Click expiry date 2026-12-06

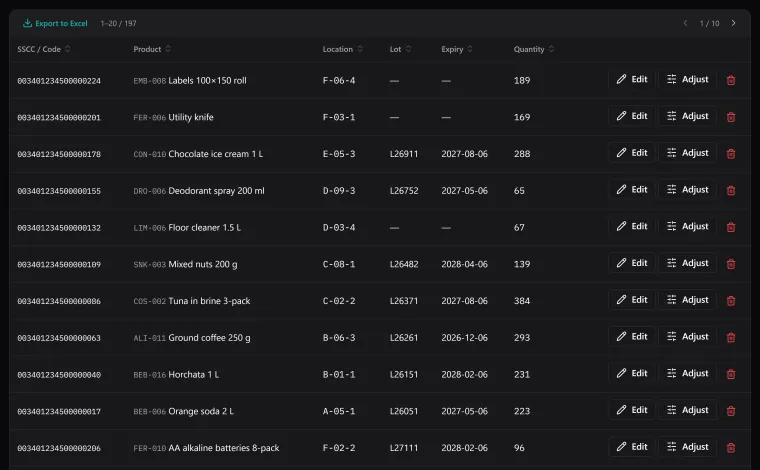pos(464,338)
